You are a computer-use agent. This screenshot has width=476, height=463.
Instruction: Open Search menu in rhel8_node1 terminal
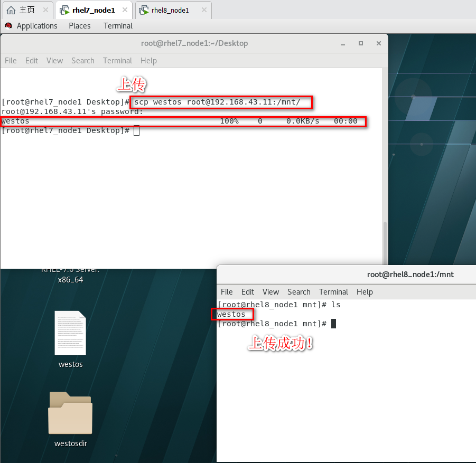(x=299, y=292)
